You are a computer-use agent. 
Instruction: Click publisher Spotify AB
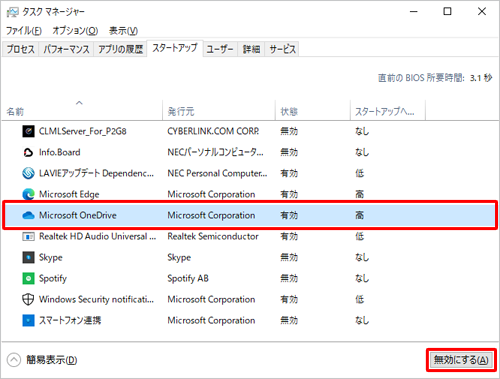click(188, 278)
